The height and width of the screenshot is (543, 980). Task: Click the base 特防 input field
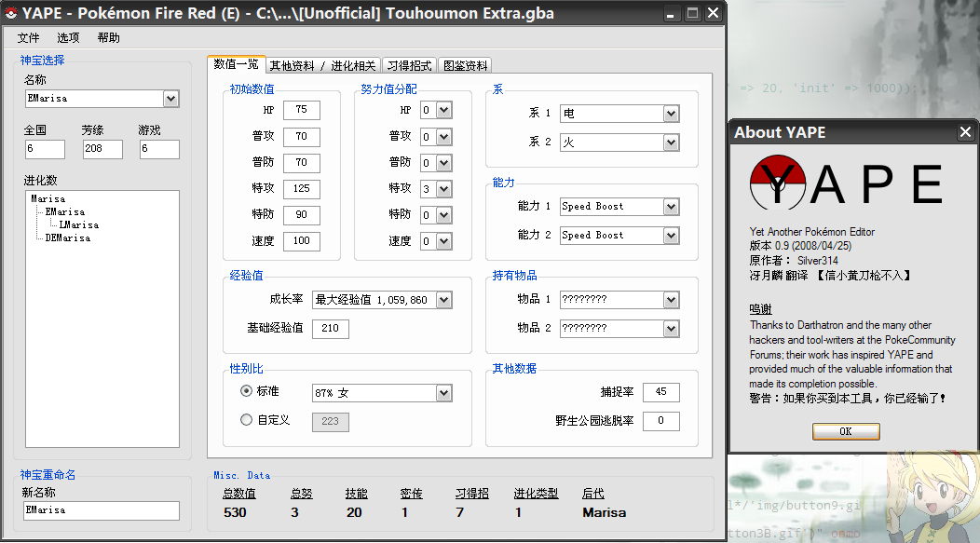302,215
